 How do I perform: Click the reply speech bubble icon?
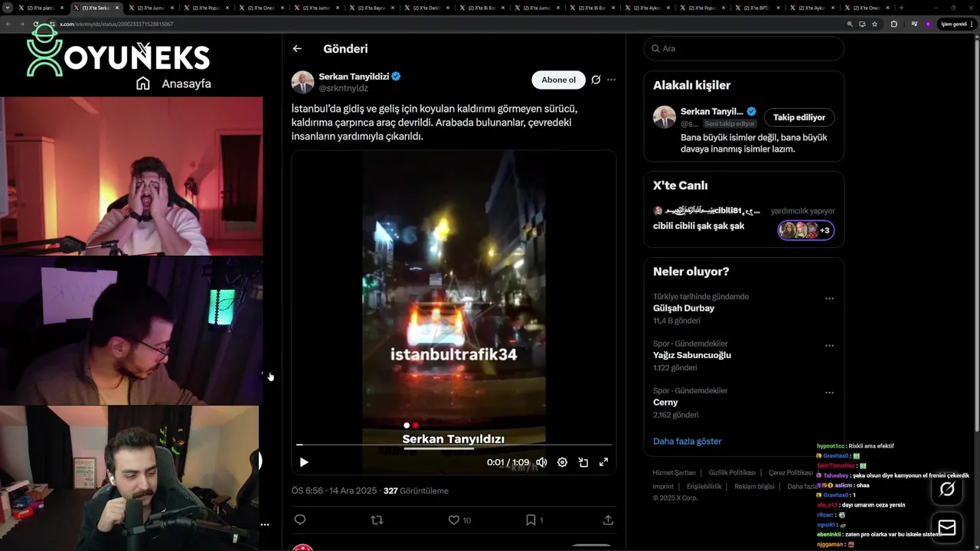tap(300, 520)
